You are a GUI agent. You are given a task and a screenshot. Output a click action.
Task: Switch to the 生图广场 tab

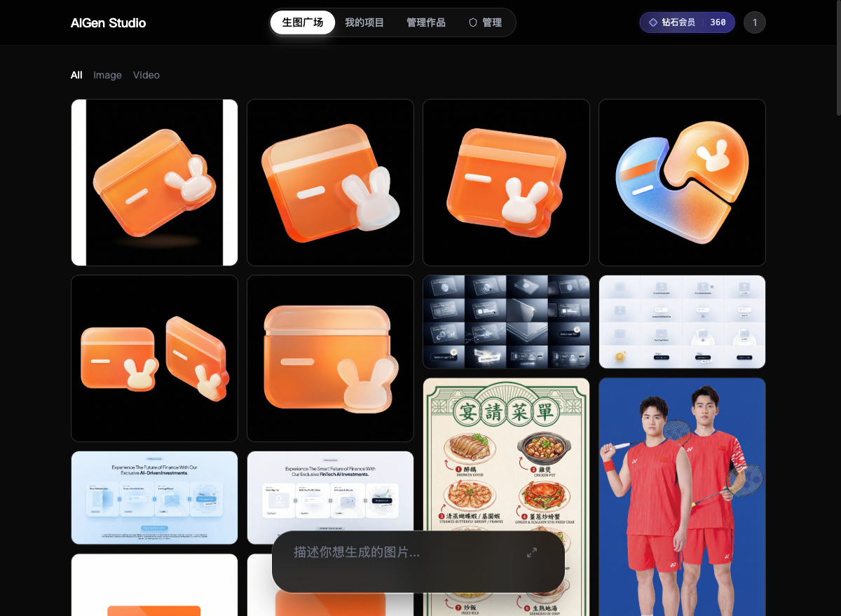coord(303,22)
